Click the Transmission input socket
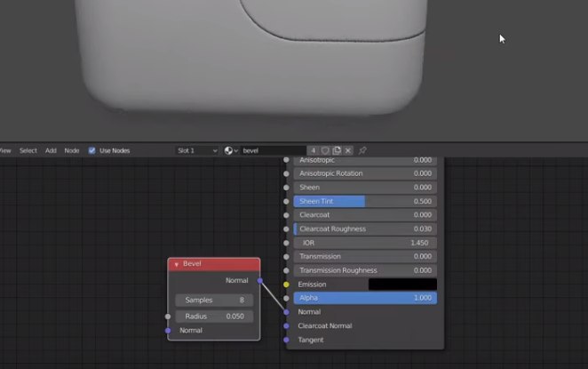This screenshot has width=588, height=369. point(286,257)
